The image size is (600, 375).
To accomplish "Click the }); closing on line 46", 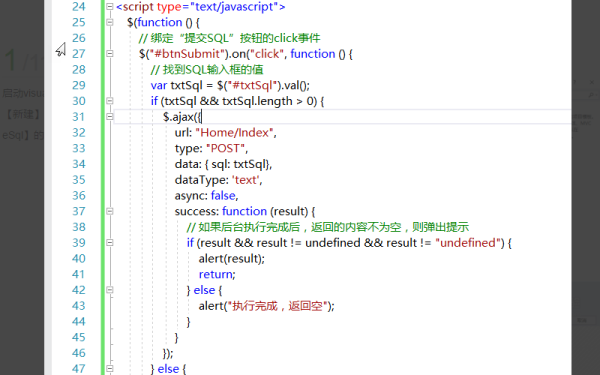I will 168,353.
